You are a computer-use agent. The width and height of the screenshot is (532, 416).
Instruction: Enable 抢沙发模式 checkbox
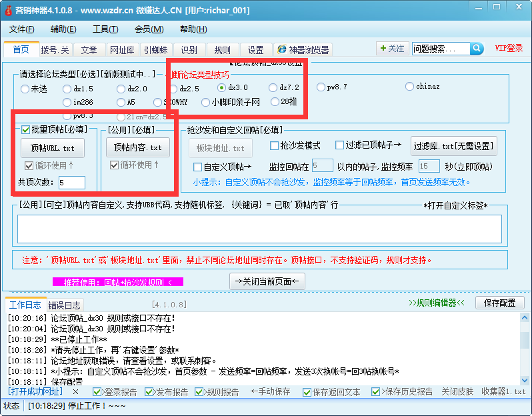pyautogui.click(x=274, y=145)
